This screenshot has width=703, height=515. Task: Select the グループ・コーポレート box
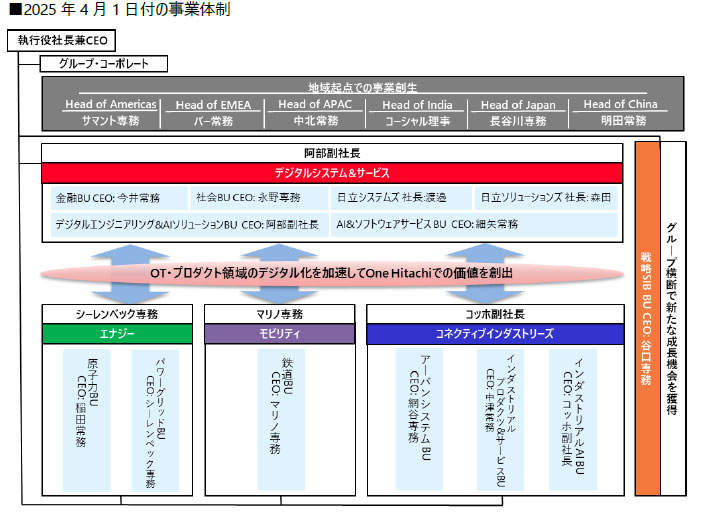point(104,64)
